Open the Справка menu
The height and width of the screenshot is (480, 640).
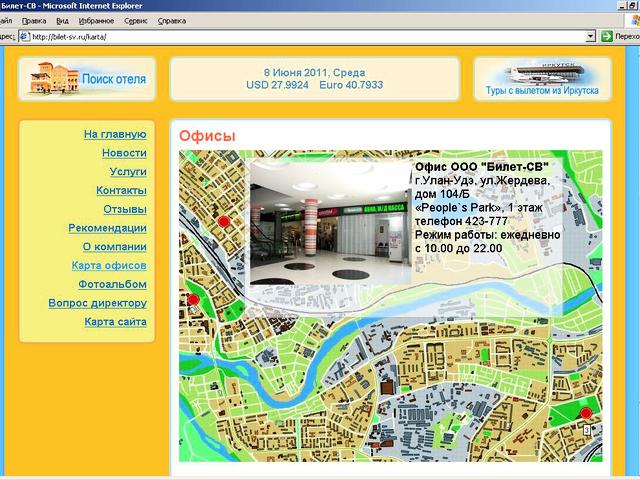coord(172,21)
